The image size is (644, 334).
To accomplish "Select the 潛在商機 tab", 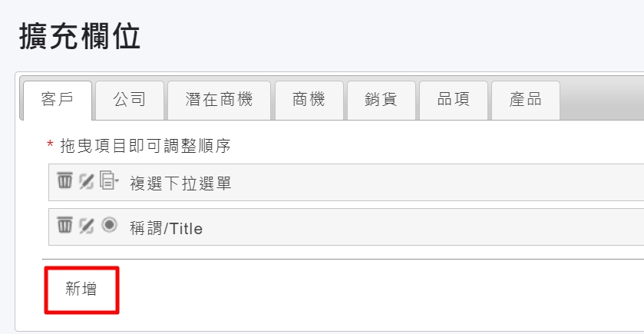I will pos(219,99).
